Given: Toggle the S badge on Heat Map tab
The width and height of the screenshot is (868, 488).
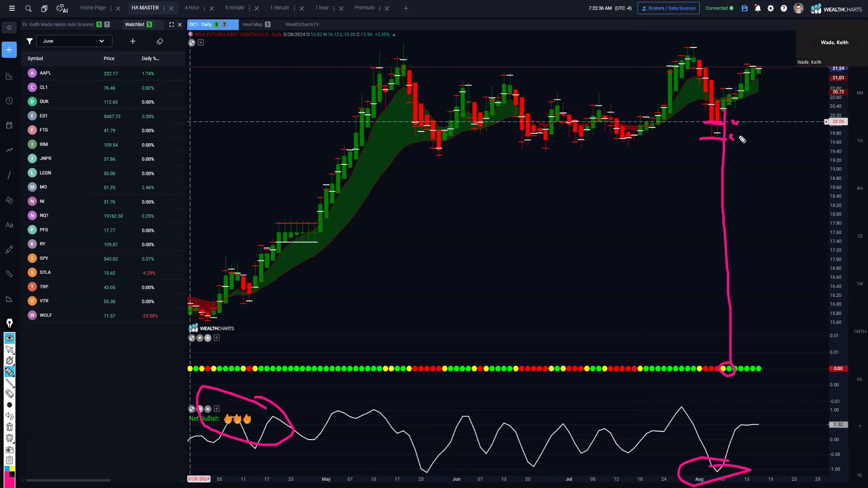Looking at the screenshot, I should (x=268, y=24).
